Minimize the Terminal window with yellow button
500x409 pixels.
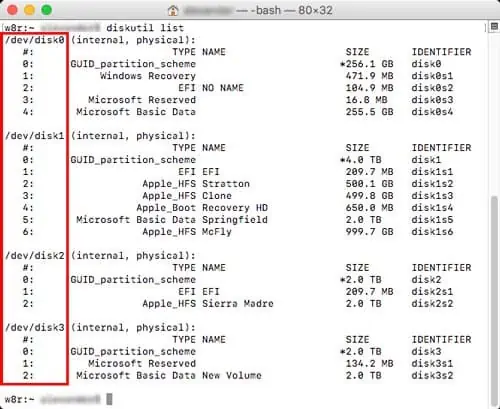click(x=29, y=10)
